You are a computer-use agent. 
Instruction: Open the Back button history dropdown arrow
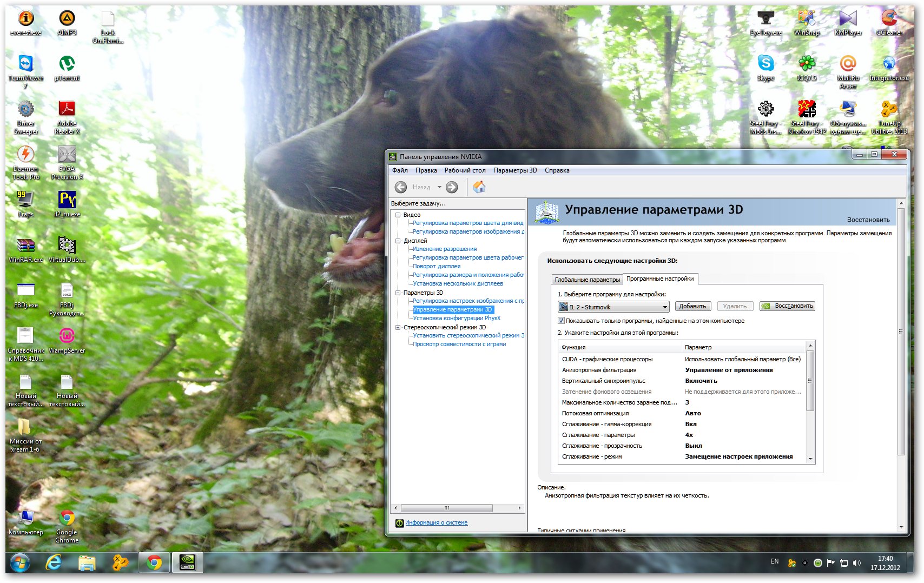pos(439,187)
